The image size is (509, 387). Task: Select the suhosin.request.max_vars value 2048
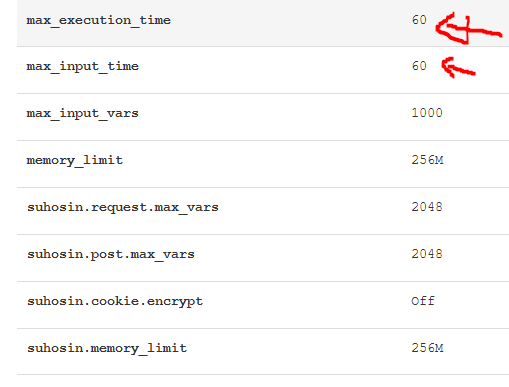427,207
